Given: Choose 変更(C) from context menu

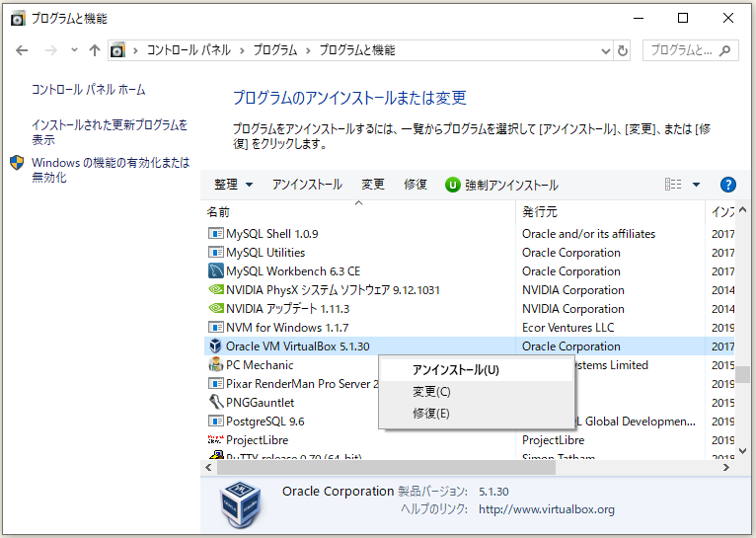Looking at the screenshot, I should [x=476, y=392].
